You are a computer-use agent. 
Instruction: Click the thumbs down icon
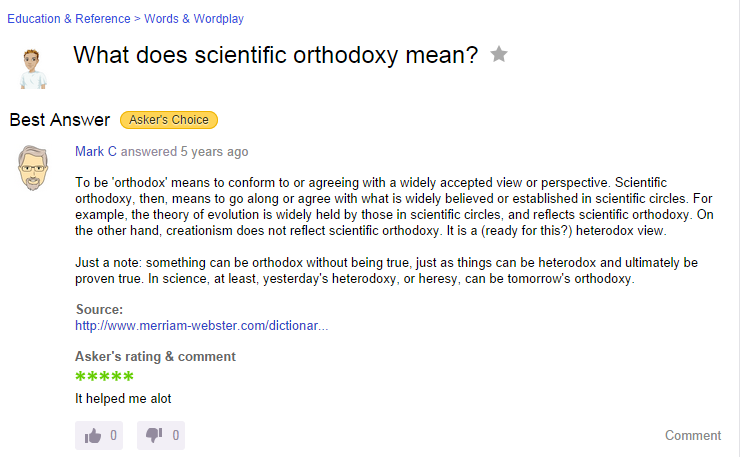(154, 435)
